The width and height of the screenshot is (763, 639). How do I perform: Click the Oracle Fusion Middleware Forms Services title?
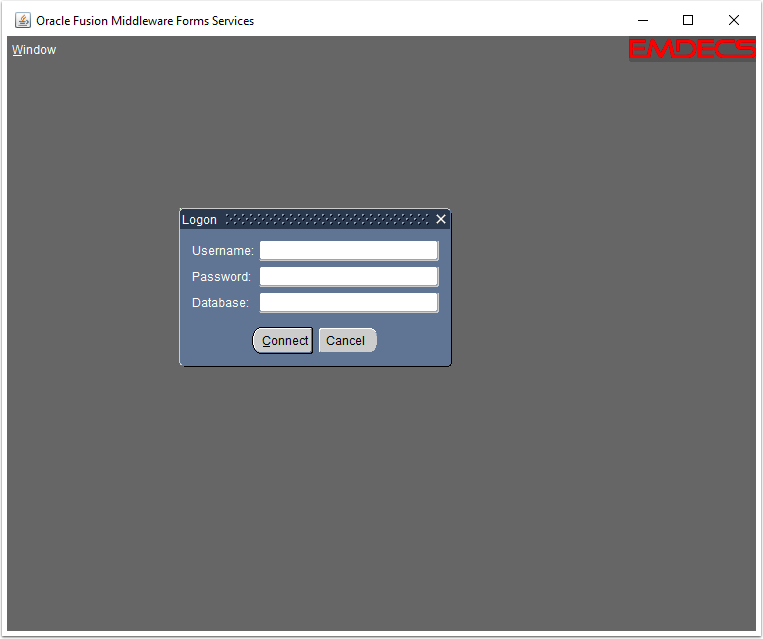[145, 21]
